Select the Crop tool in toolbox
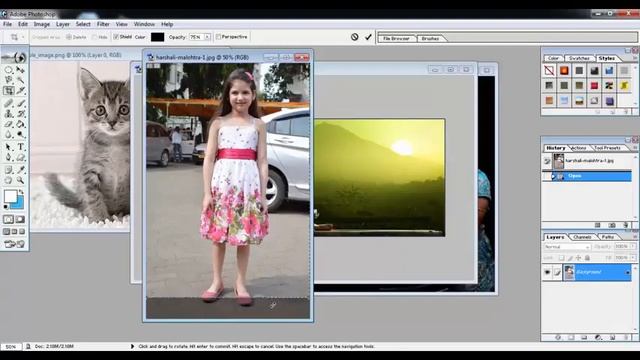Screen dimensions: 640x360 [x=9, y=91]
